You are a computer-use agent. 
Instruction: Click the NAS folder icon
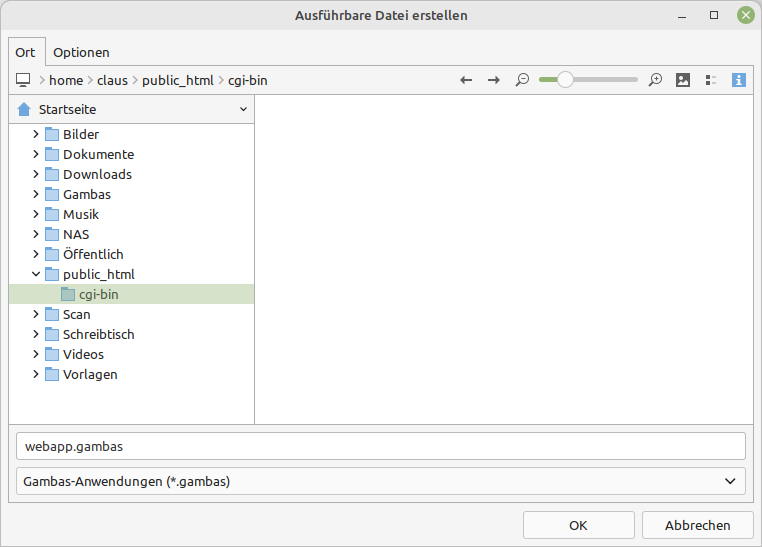pos(52,234)
